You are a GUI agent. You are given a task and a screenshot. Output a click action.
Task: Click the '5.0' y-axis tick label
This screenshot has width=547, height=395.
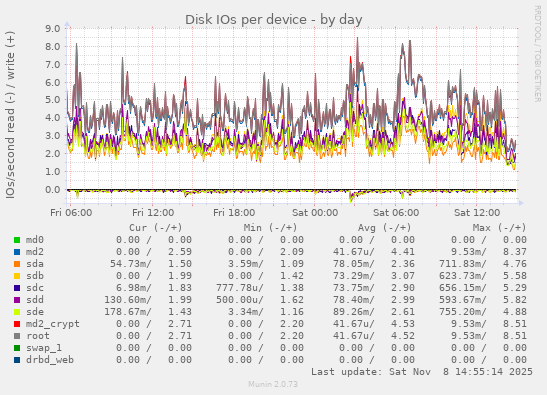click(53, 100)
